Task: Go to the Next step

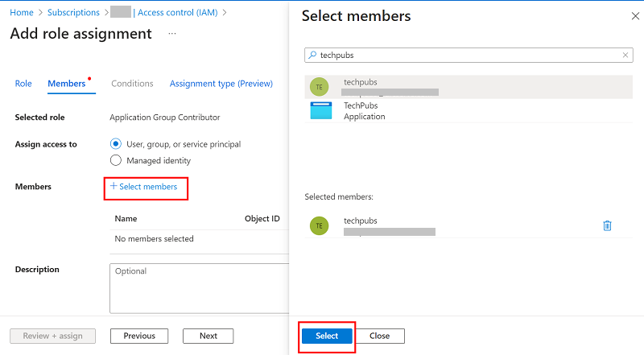Action: [208, 336]
